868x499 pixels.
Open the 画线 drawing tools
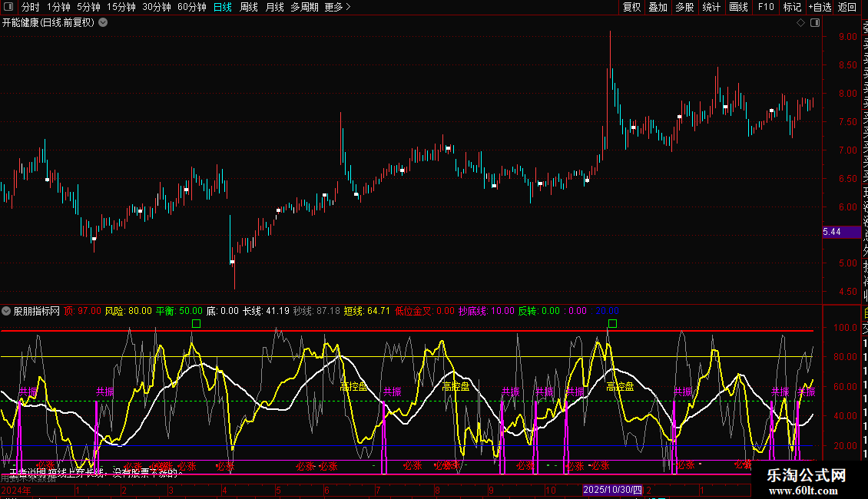[738, 7]
